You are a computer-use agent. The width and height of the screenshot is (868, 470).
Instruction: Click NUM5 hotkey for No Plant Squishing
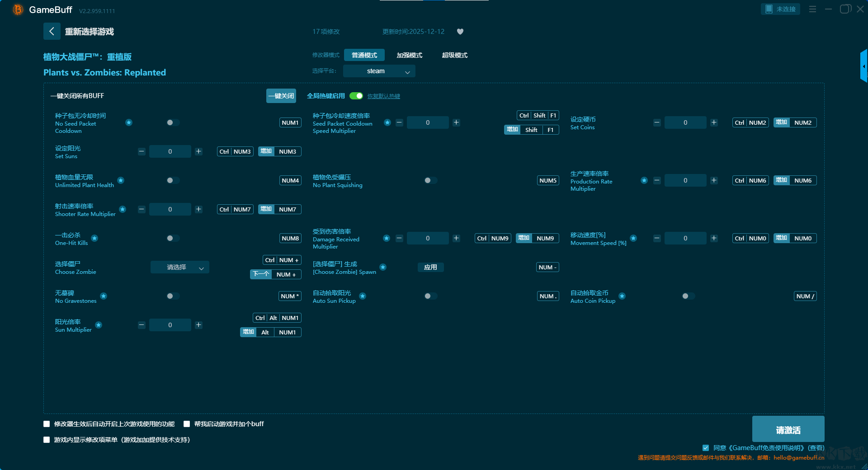548,180
